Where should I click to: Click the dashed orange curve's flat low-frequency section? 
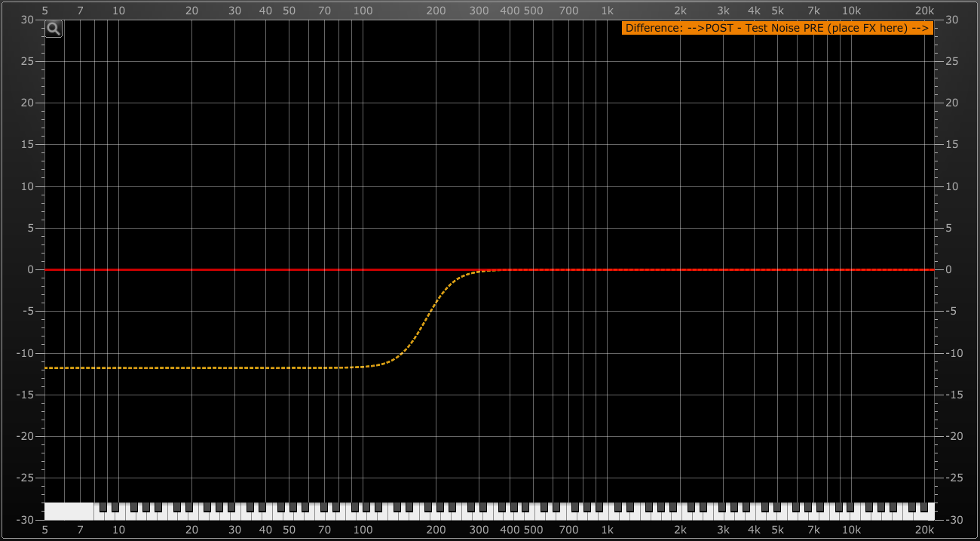coord(188,367)
